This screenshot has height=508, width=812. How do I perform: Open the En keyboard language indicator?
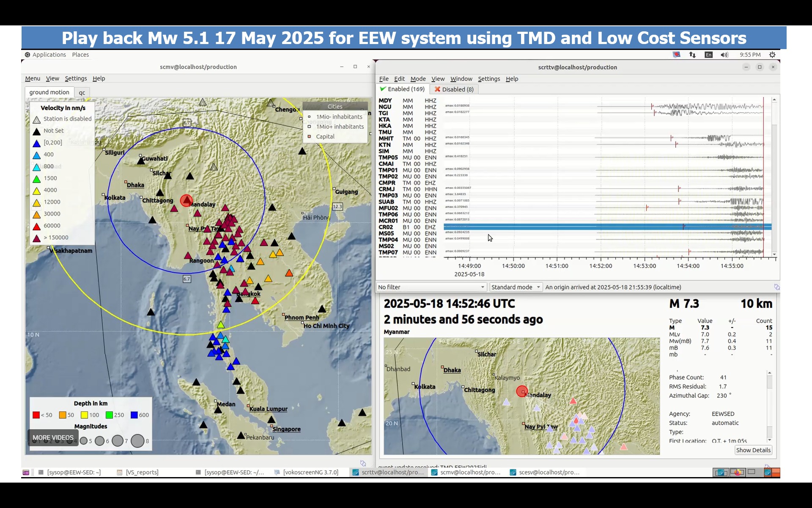[708, 55]
